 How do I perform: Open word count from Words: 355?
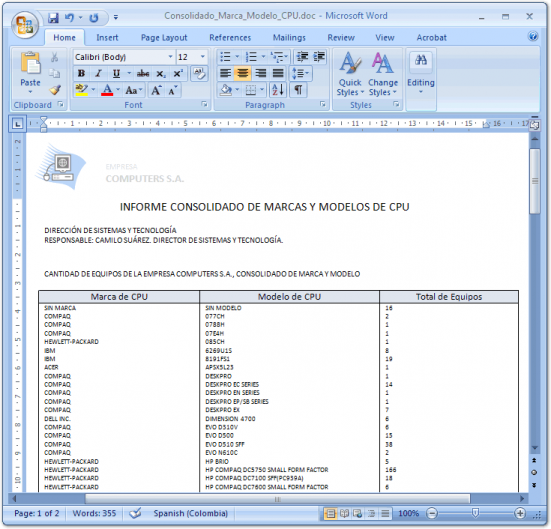coord(94,513)
